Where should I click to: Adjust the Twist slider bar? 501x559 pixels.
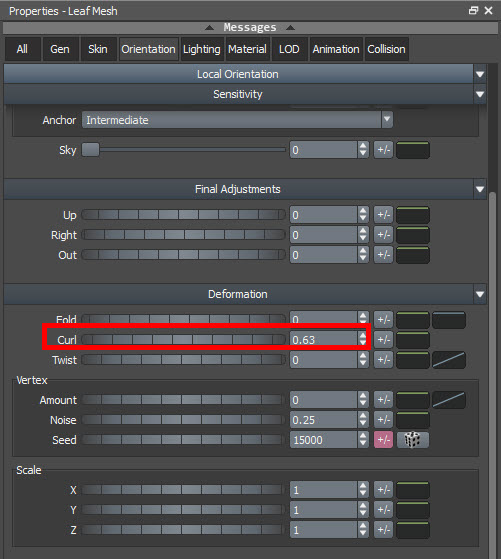click(x=183, y=360)
